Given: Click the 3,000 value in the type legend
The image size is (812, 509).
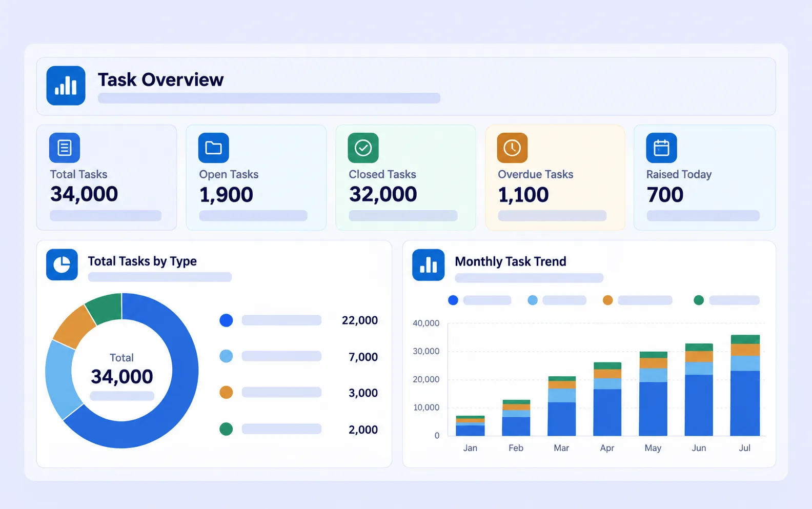Looking at the screenshot, I should tap(363, 393).
